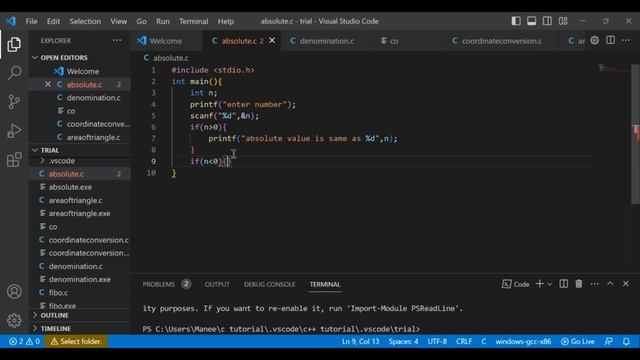Open the Help menu
The width and height of the screenshot is (640, 360).
point(225,21)
